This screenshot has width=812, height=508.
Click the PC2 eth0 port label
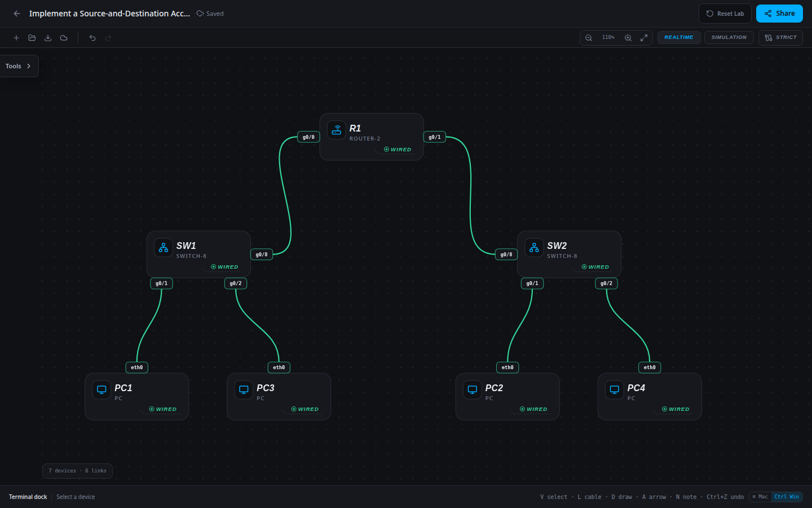[x=507, y=367]
